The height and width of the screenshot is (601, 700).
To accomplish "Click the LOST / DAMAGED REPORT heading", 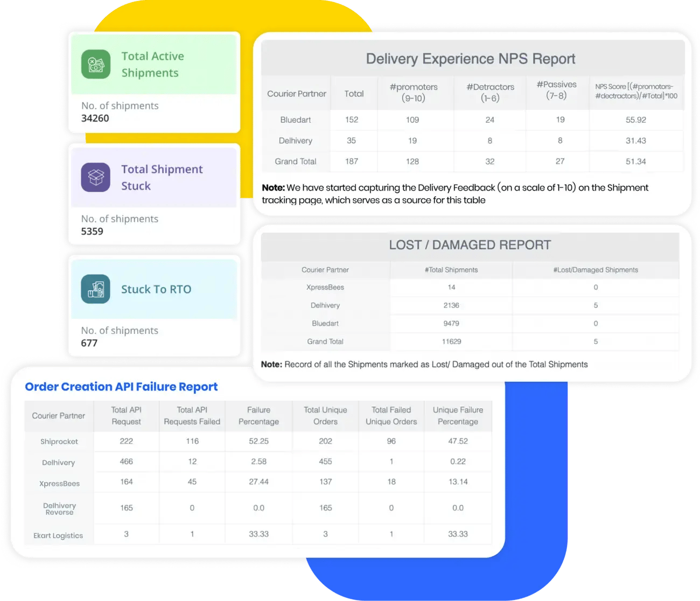I will (x=470, y=245).
